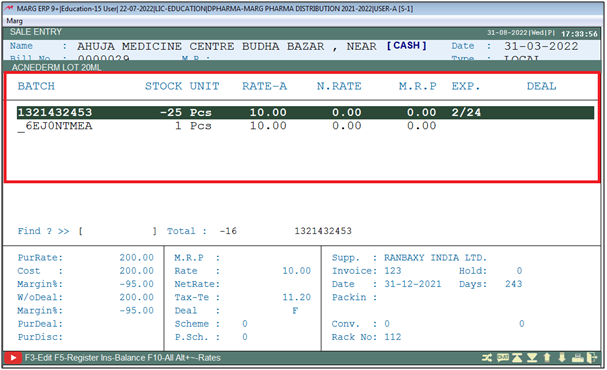
Task: Open the Marg menu
Action: (15, 21)
